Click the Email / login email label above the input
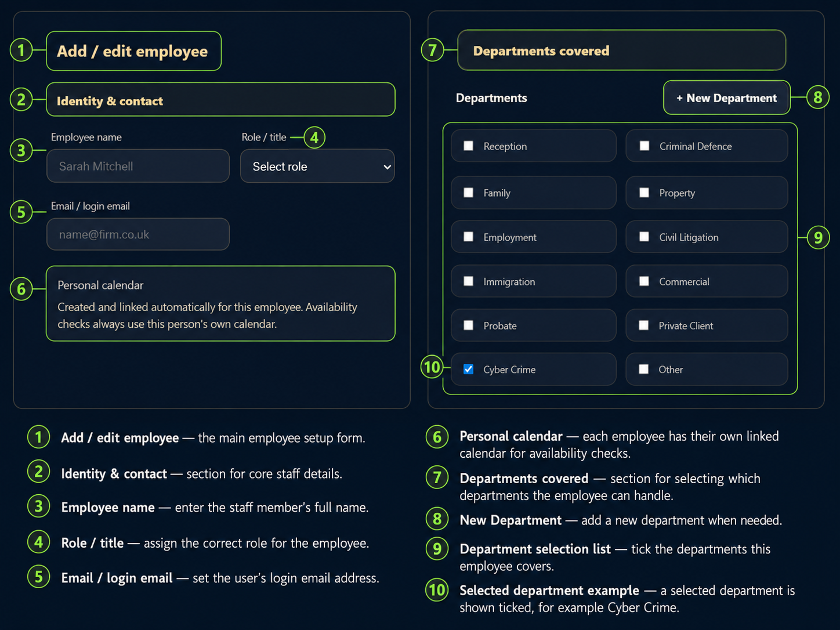The height and width of the screenshot is (630, 840). (x=90, y=206)
